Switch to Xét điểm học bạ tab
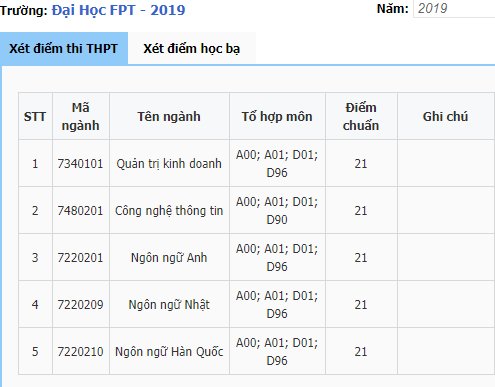Image resolution: width=495 pixels, height=387 pixels. pos(192,49)
